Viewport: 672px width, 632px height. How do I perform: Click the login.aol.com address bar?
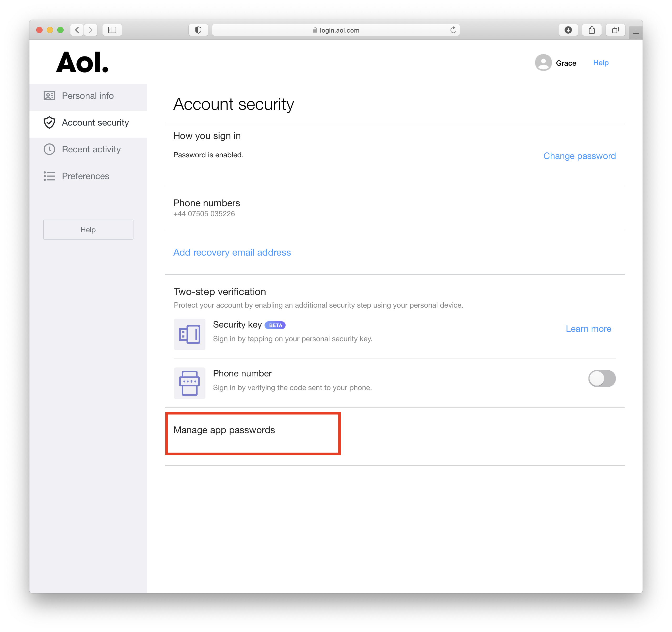[x=336, y=30]
